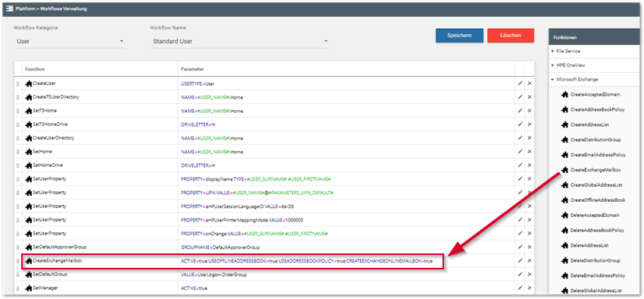Screen dimensions: 644x299
Task: Select CreateExchangeMailbox in Funktionen panel
Action: 591,170
